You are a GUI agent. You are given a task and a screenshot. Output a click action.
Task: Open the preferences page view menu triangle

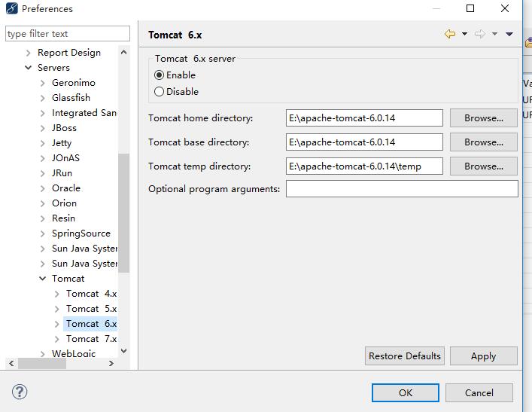tap(509, 34)
